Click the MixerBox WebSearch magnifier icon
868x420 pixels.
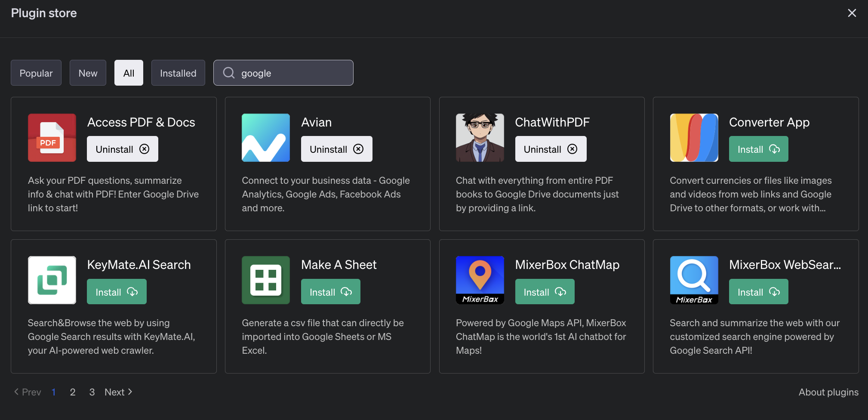tap(693, 280)
